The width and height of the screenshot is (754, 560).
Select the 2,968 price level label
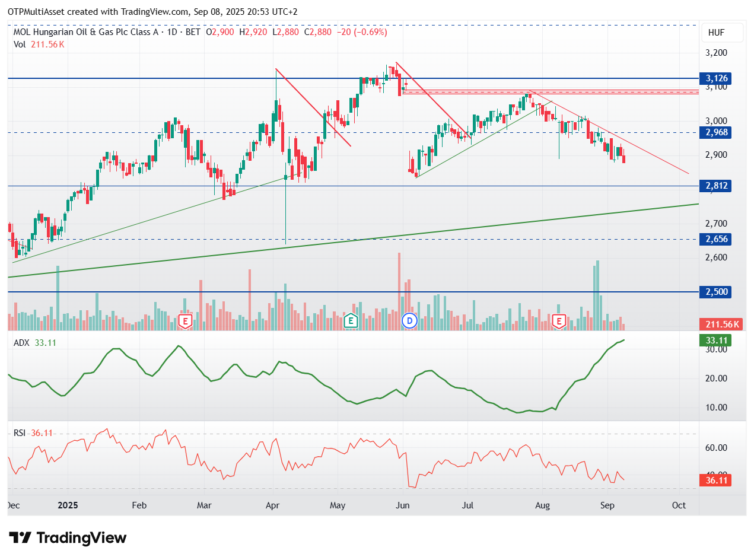tap(715, 132)
